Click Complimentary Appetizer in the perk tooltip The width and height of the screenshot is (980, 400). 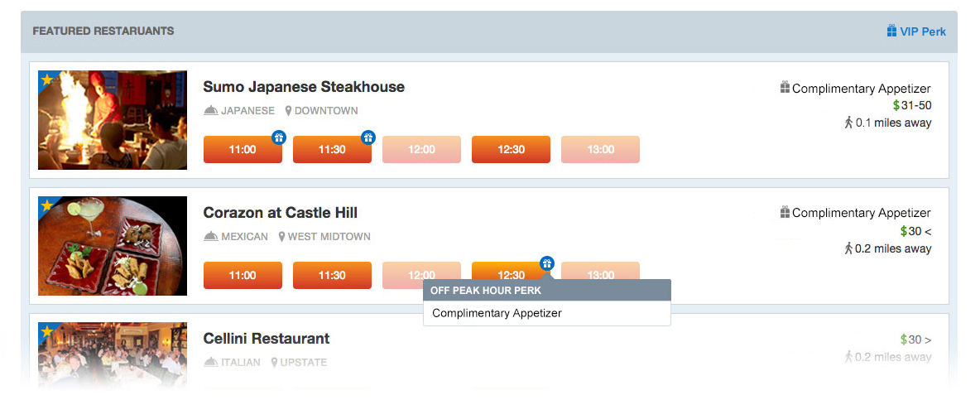coord(497,313)
